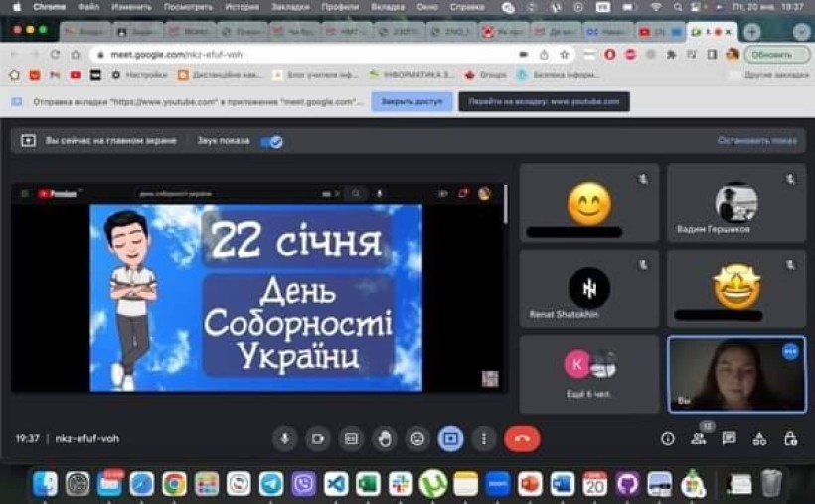Open the Chrome profile avatar
This screenshot has height=504, width=815.
point(733,54)
